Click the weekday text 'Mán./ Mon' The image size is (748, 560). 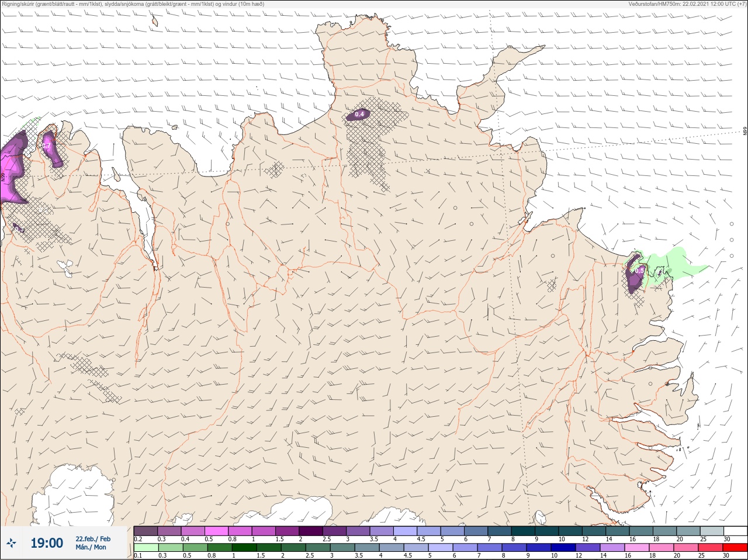pyautogui.click(x=91, y=547)
